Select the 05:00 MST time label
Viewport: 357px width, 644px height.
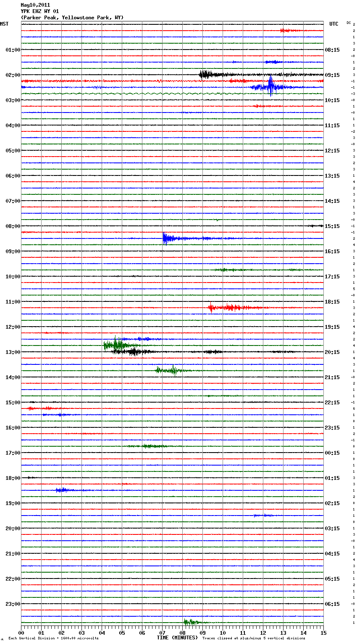point(13,151)
